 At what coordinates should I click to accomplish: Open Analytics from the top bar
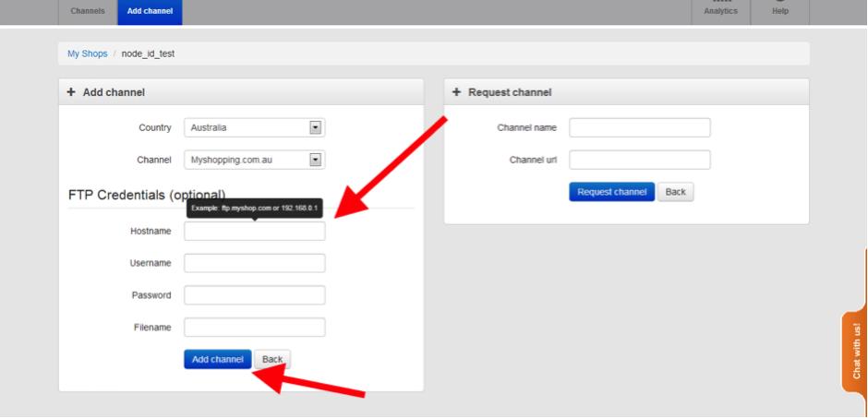click(x=720, y=10)
